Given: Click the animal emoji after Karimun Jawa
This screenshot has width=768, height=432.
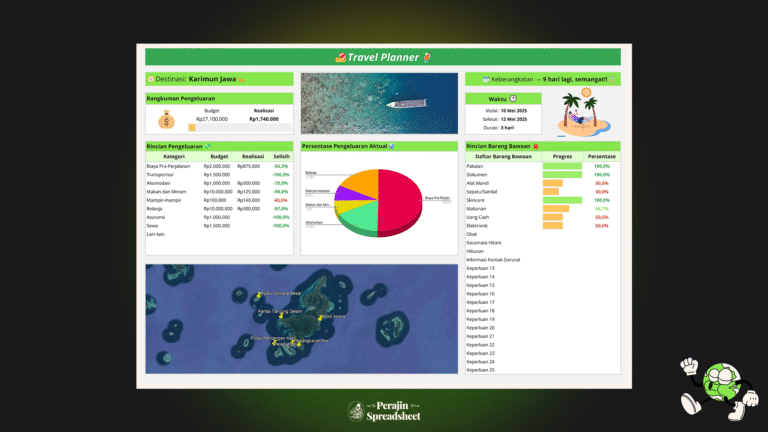Looking at the screenshot, I should tap(241, 80).
